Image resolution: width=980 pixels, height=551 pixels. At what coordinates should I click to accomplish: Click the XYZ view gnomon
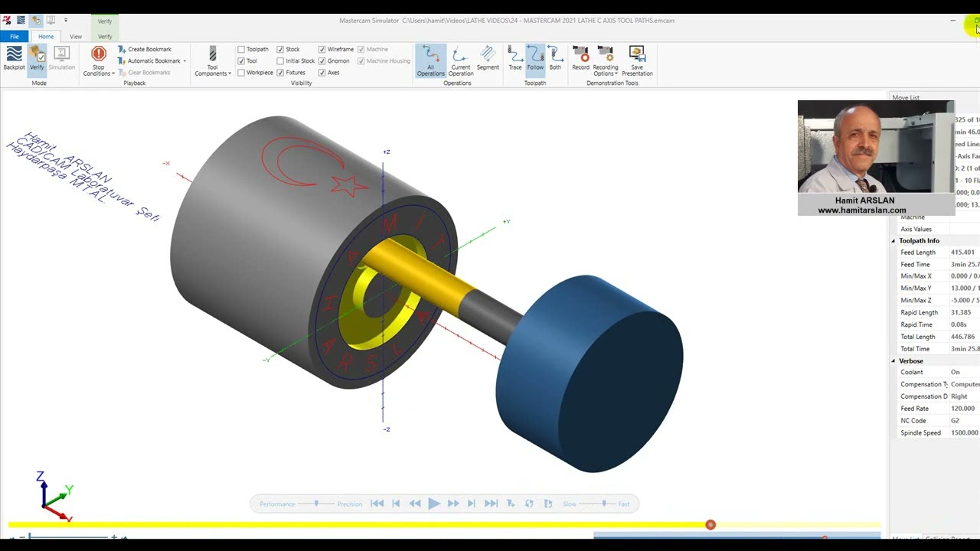pyautogui.click(x=55, y=497)
